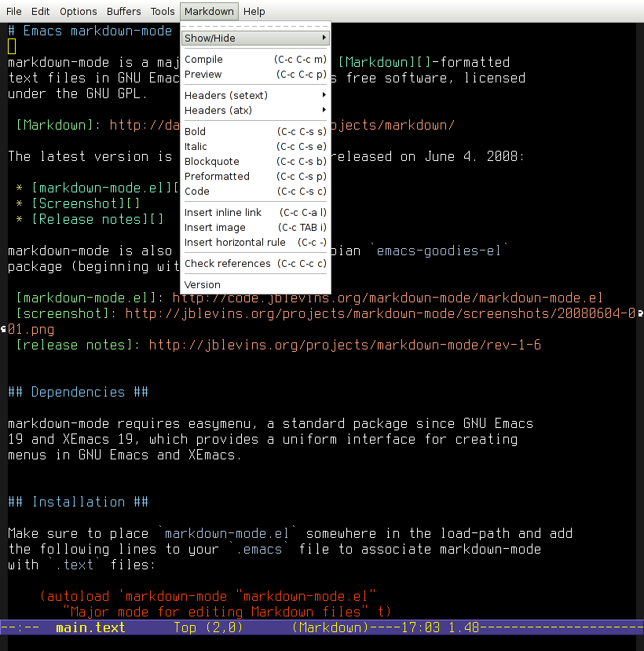This screenshot has width=644, height=651.
Task: Click the (Markdown) mode indicator
Action: click(330, 627)
